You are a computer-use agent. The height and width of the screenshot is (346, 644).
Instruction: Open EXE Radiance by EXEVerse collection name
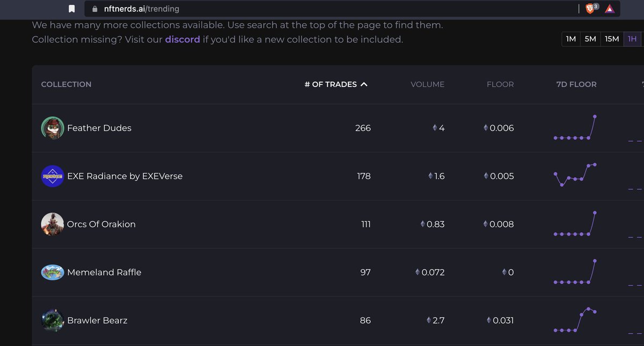coord(125,176)
